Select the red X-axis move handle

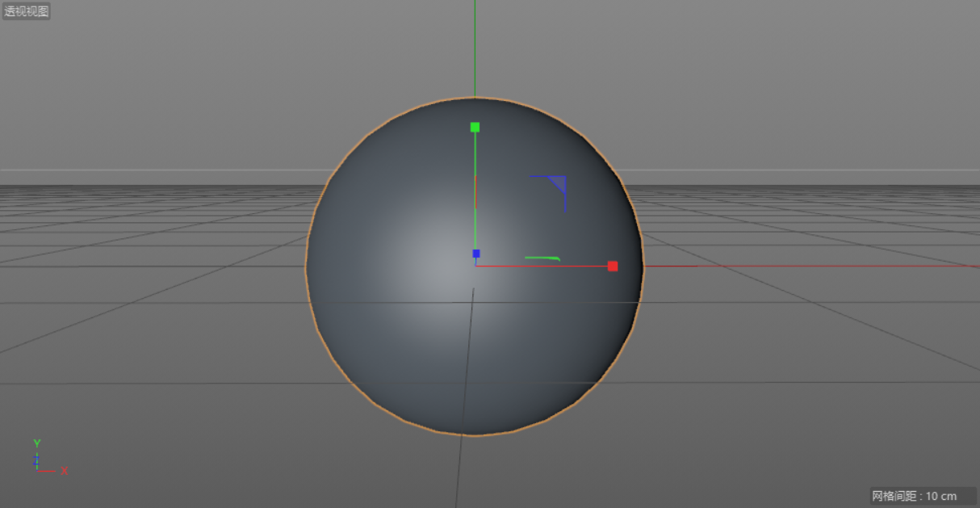[x=614, y=265]
